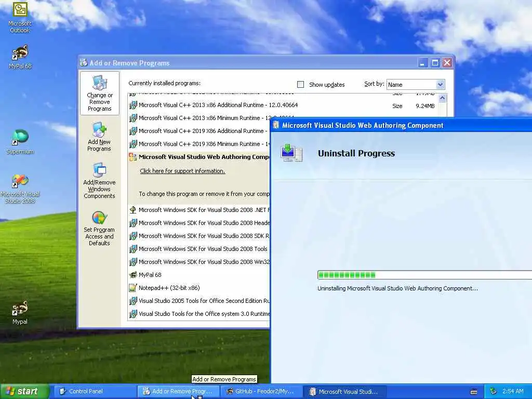Click the taskbar clock showing 2:54 AM
532x399 pixels.
click(513, 391)
